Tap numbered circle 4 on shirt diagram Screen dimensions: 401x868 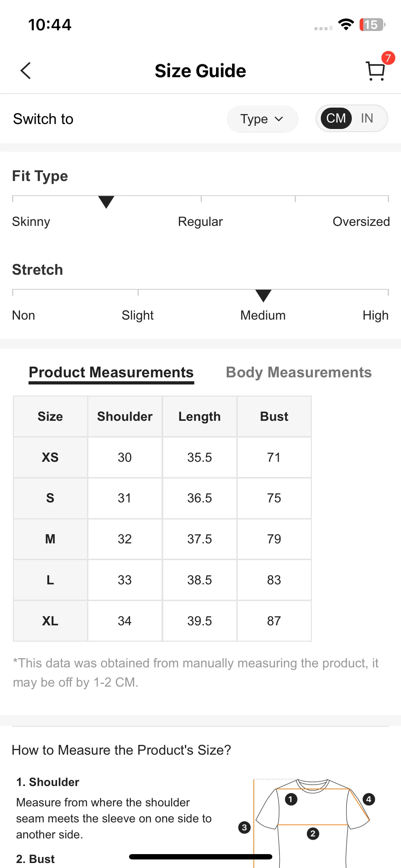coord(369,799)
